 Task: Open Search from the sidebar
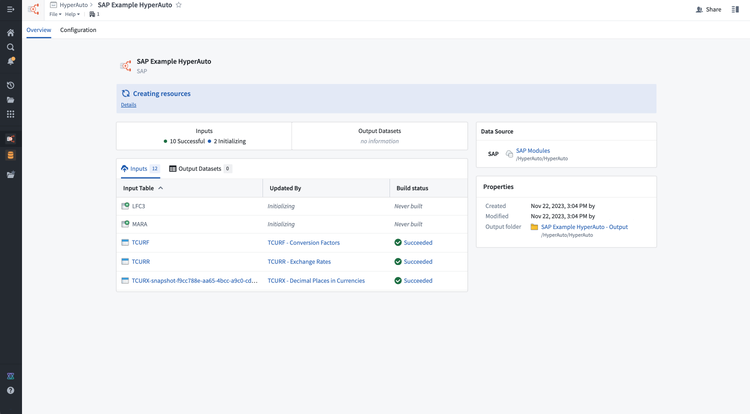click(11, 47)
